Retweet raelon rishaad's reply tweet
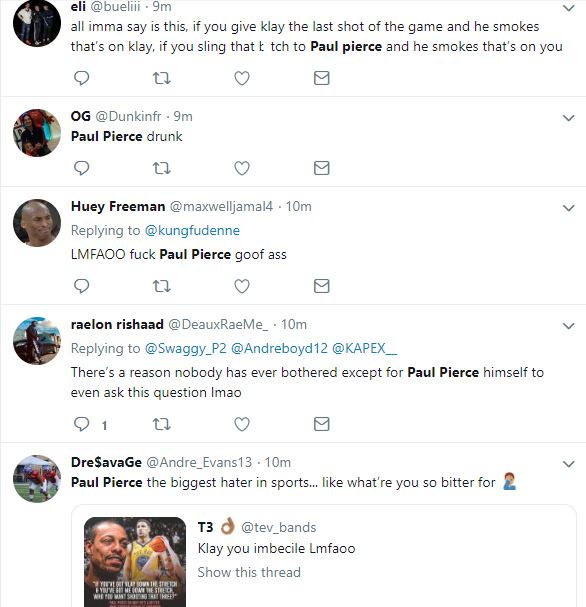Viewport: 586px width, 607px height. [161, 424]
